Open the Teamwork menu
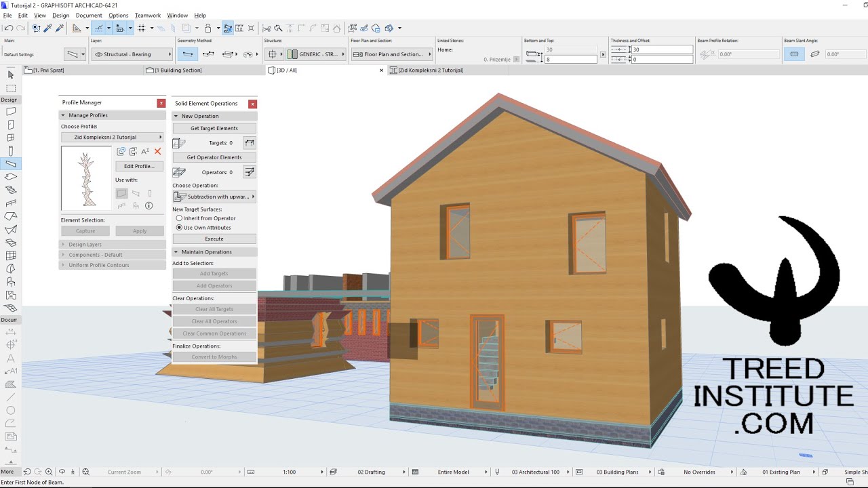The width and height of the screenshot is (868, 488). coord(148,15)
